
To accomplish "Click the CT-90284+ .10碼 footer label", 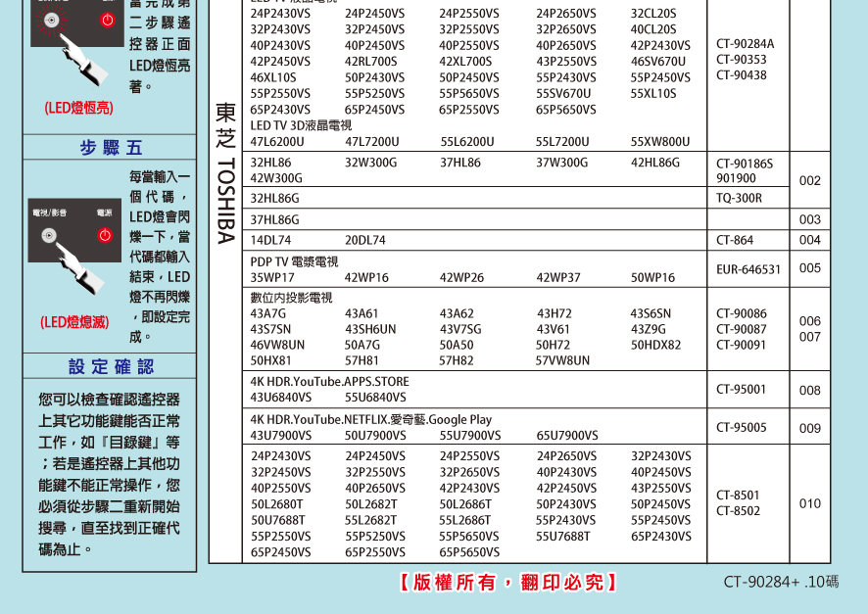I will [781, 582].
